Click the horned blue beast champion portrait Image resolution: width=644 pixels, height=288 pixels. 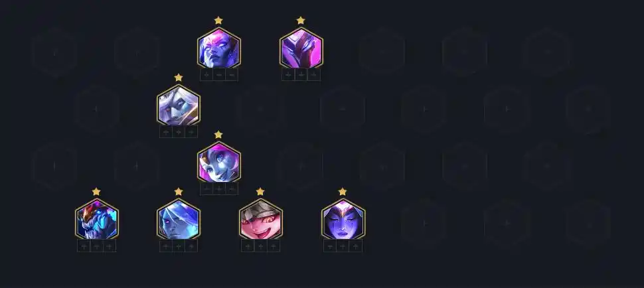(96, 220)
